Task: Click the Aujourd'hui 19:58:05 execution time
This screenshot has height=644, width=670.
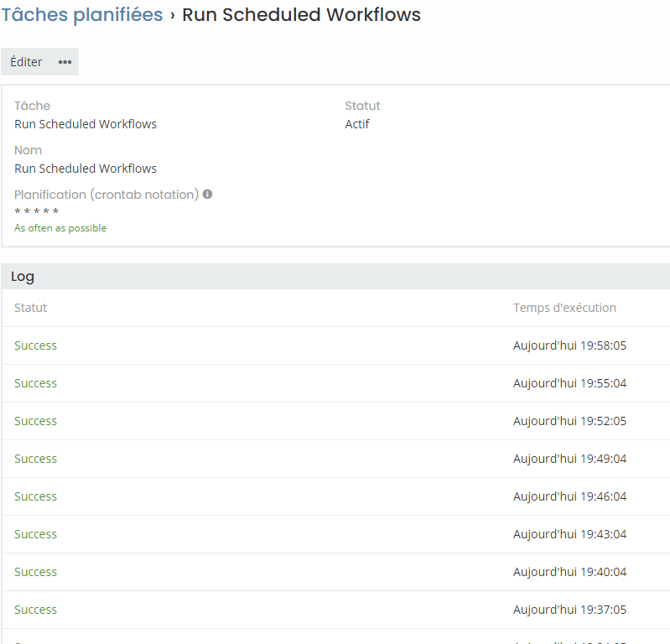Action: pos(569,345)
